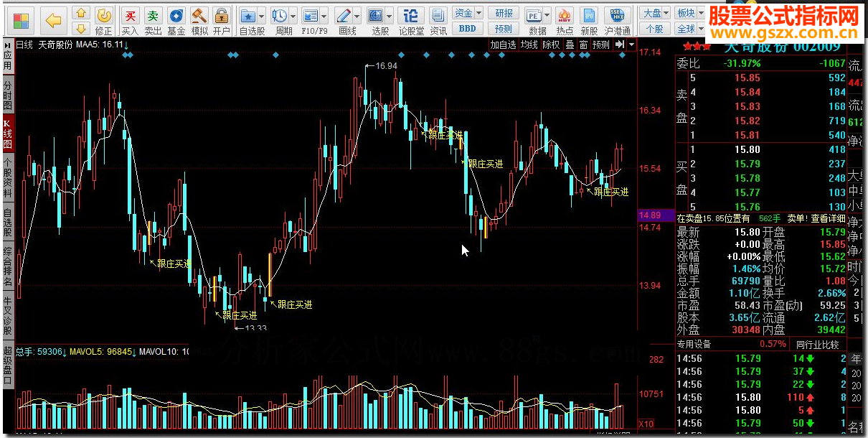Image resolution: width=868 pixels, height=438 pixels.
Task: Toggle the 叠 overlay option
Action: (x=570, y=45)
